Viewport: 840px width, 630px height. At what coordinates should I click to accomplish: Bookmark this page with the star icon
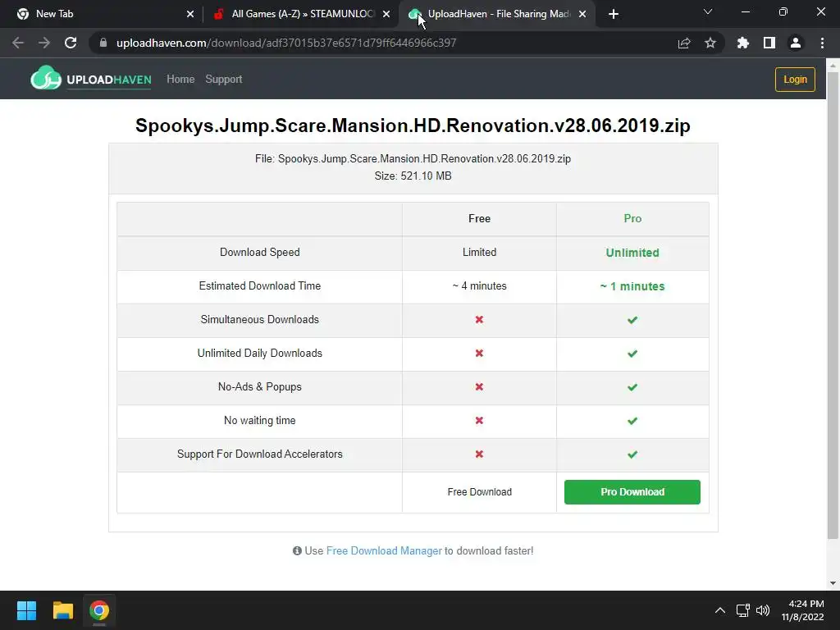click(710, 43)
